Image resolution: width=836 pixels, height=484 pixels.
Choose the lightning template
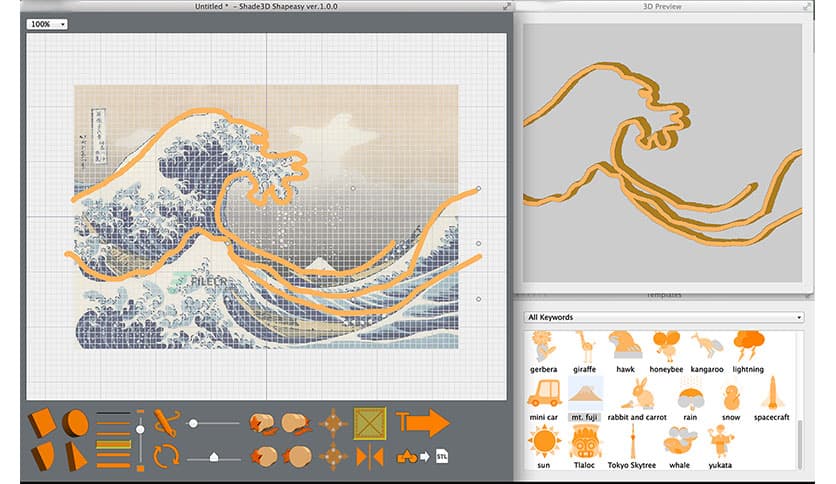748,352
